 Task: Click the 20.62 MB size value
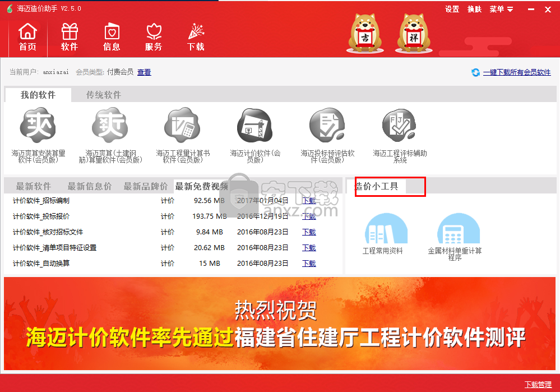pos(209,248)
